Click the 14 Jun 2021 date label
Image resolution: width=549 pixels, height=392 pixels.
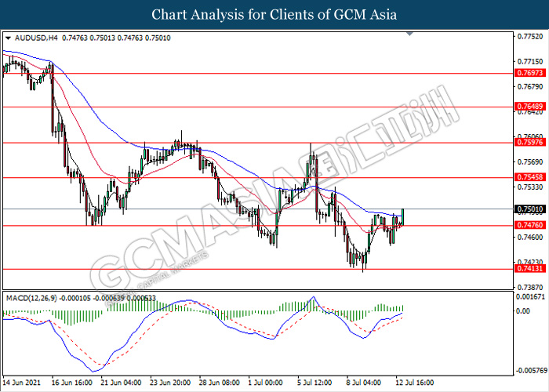23,383
